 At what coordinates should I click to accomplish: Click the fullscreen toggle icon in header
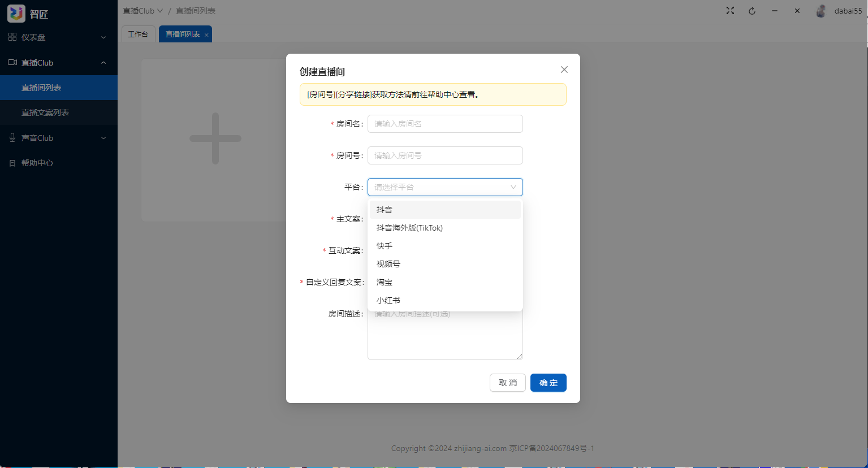coord(730,11)
